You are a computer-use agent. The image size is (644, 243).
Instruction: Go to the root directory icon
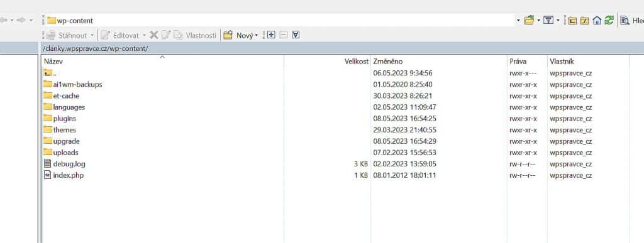585,20
